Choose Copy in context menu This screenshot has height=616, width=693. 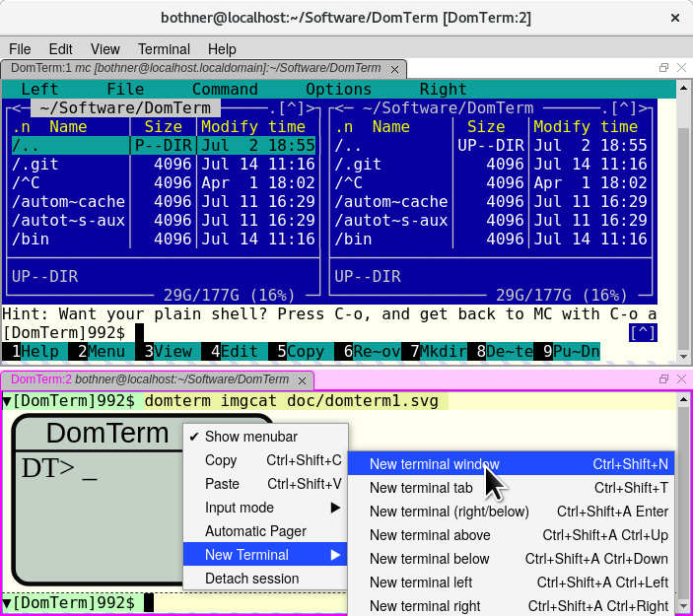coord(265,460)
